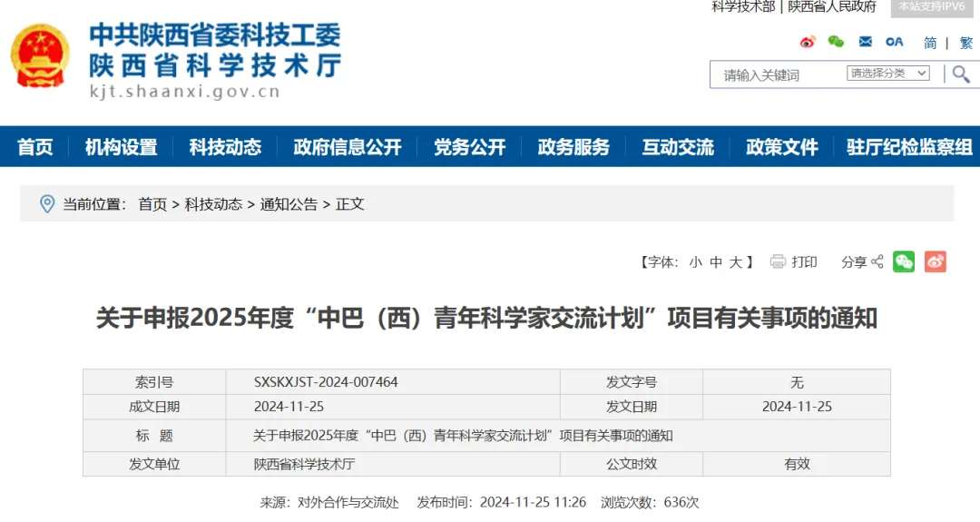Click the 标题 row title text in the table

coord(463,436)
